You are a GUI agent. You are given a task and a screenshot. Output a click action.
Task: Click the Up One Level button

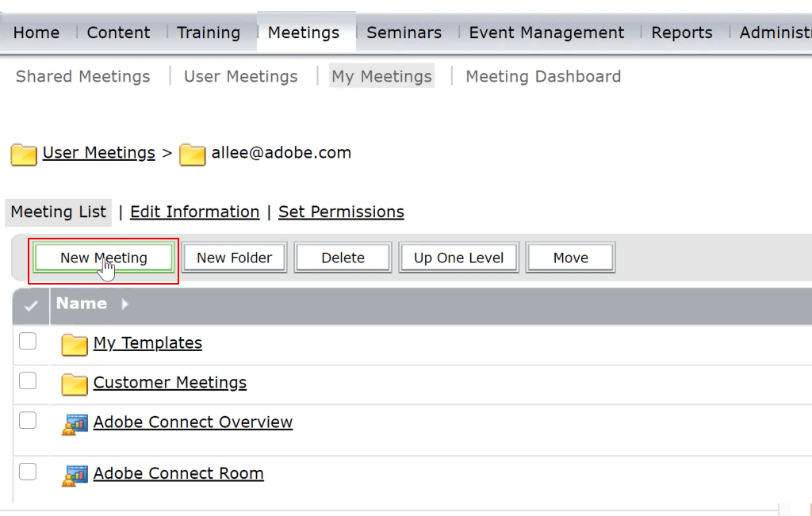click(458, 258)
